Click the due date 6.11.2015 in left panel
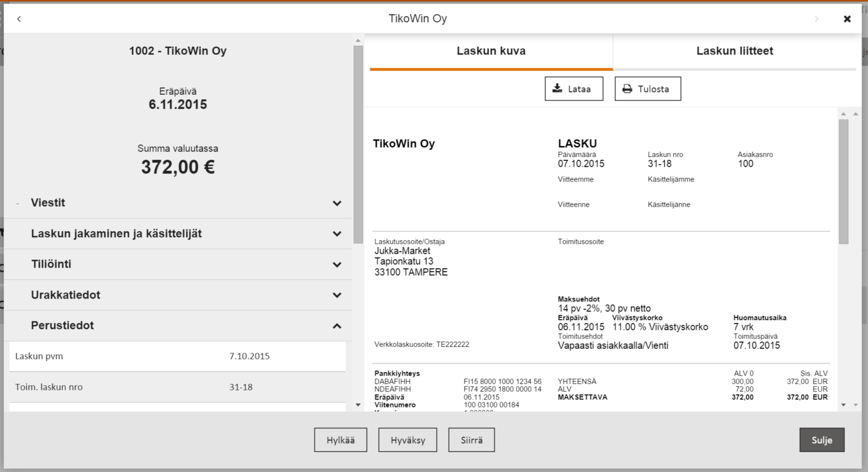868x472 pixels. click(178, 104)
